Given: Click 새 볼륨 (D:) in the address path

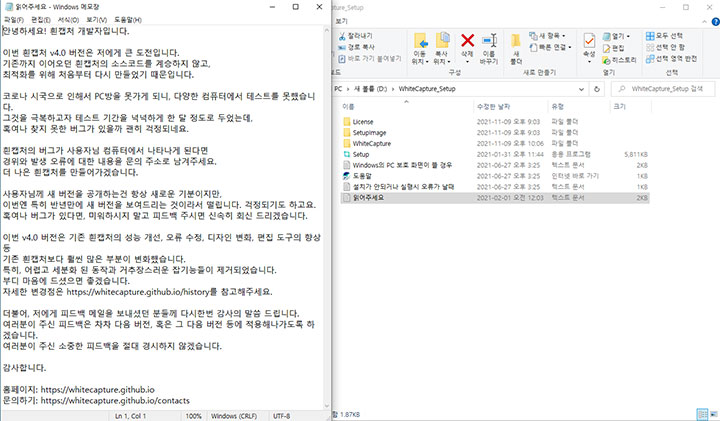Looking at the screenshot, I should 370,89.
